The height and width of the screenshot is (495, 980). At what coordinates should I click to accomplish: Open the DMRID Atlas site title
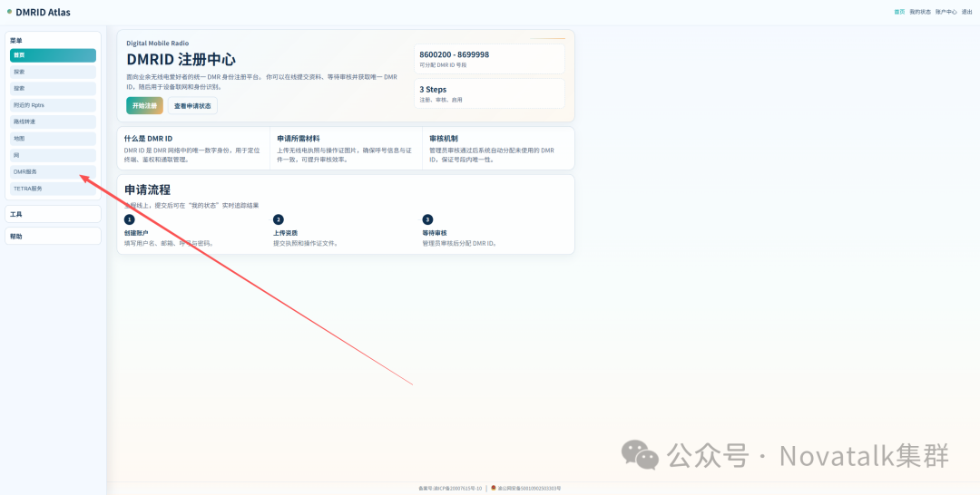[x=44, y=12]
